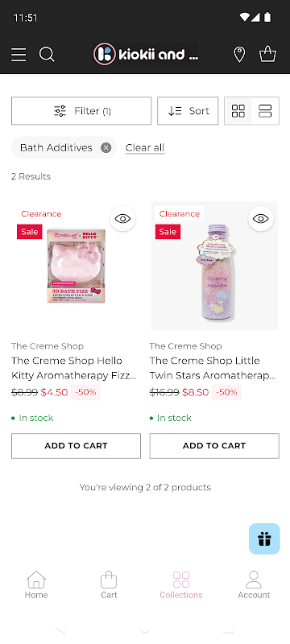The width and height of the screenshot is (290, 644).
Task: Tap the search magnifier icon
Action: pyautogui.click(x=47, y=54)
